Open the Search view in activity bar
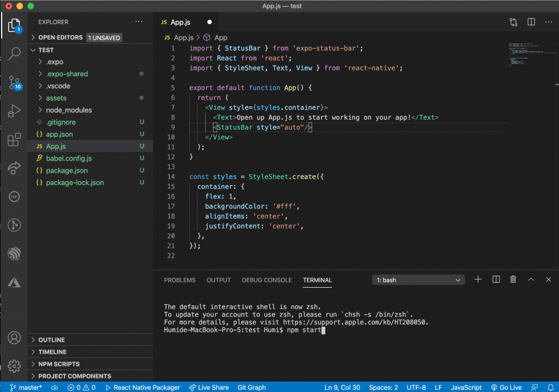Image resolution: width=559 pixels, height=392 pixels. 14,53
